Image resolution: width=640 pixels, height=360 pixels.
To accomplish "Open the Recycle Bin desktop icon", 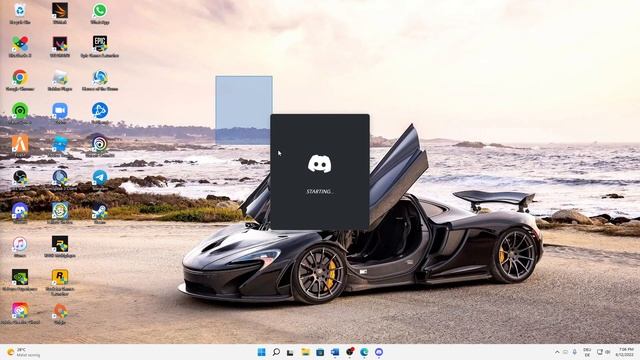I will 20,13.
